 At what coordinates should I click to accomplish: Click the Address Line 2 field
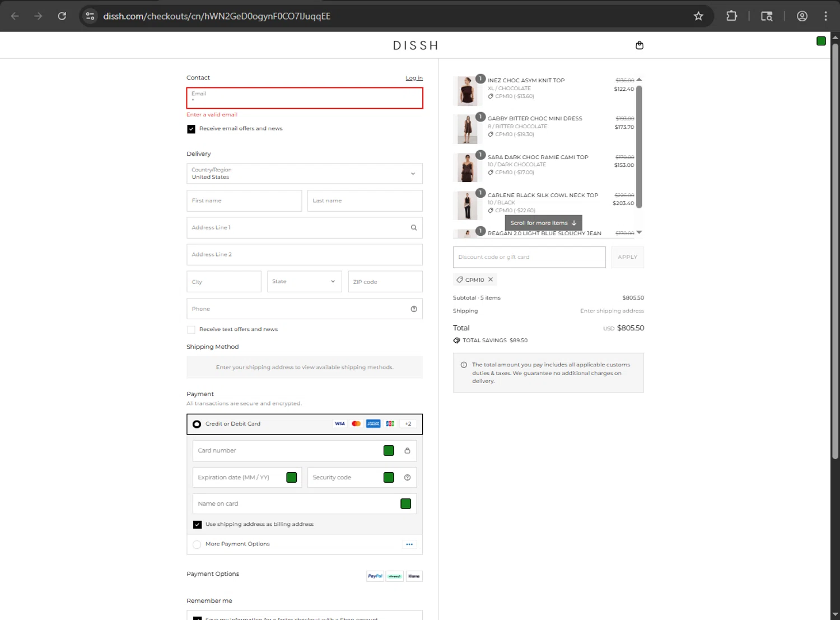pyautogui.click(x=305, y=254)
